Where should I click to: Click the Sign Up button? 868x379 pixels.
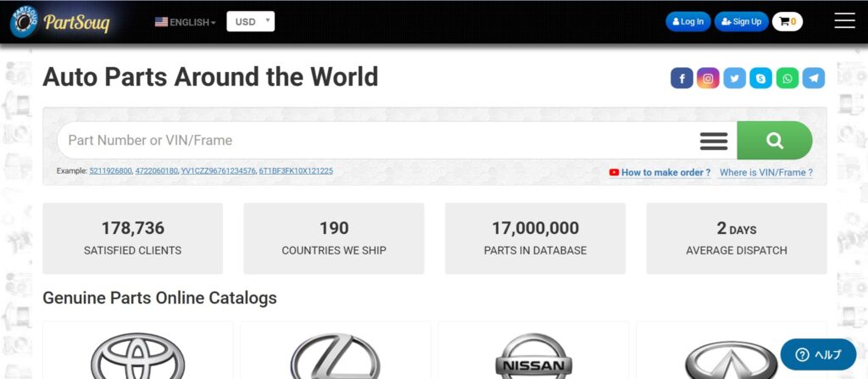click(x=741, y=21)
